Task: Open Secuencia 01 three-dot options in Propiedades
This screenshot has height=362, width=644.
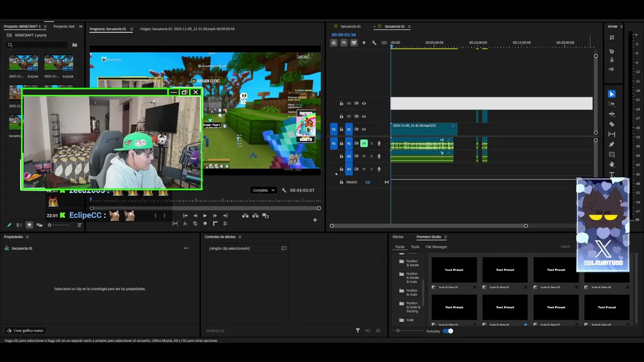Action: [186, 248]
